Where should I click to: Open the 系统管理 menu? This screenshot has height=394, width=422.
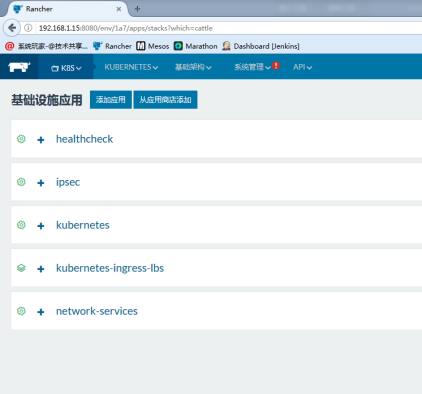click(252, 67)
